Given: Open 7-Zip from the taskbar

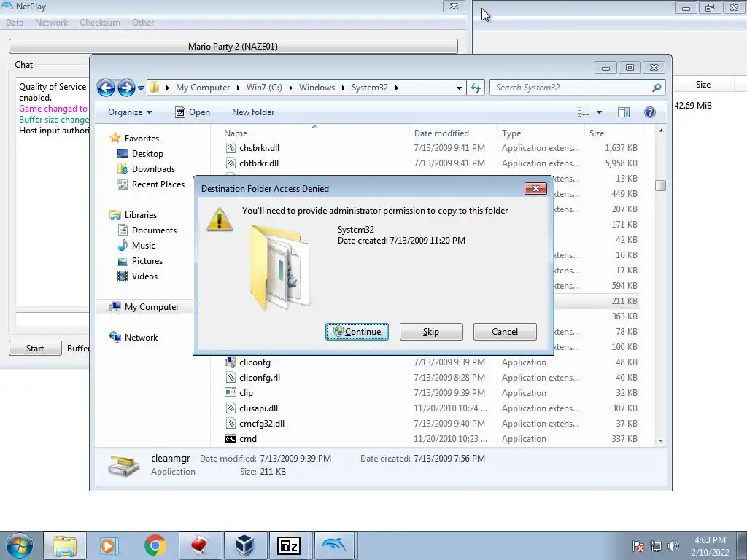Looking at the screenshot, I should (289, 545).
